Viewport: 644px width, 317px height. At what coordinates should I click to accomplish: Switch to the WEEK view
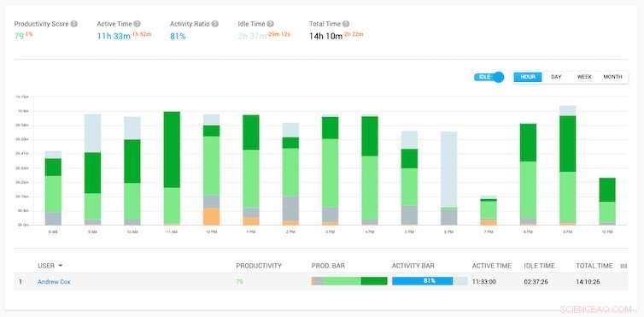pos(584,77)
